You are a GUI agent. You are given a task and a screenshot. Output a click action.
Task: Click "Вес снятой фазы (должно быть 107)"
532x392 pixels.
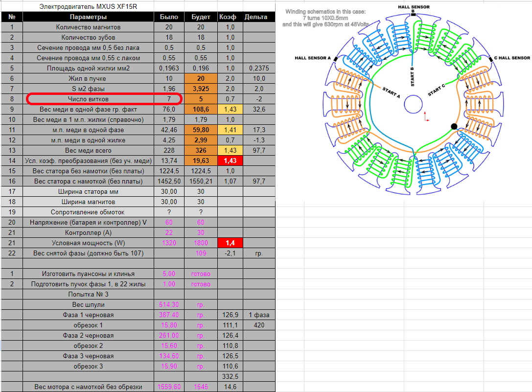click(88, 253)
